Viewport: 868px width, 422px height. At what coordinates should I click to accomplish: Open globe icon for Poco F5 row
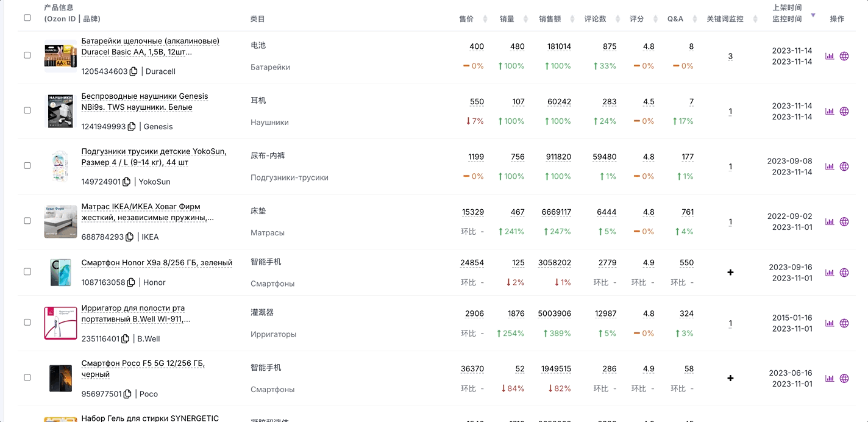point(844,378)
